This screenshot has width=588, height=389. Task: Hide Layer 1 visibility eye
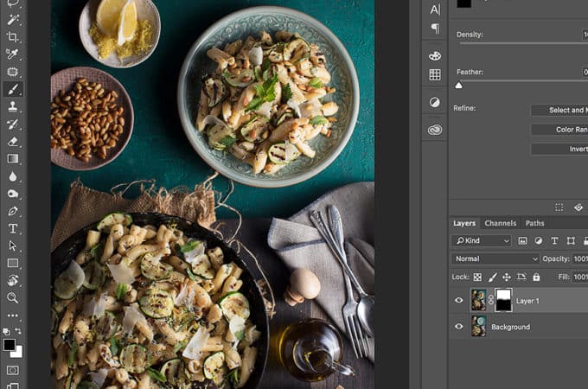pyautogui.click(x=458, y=300)
